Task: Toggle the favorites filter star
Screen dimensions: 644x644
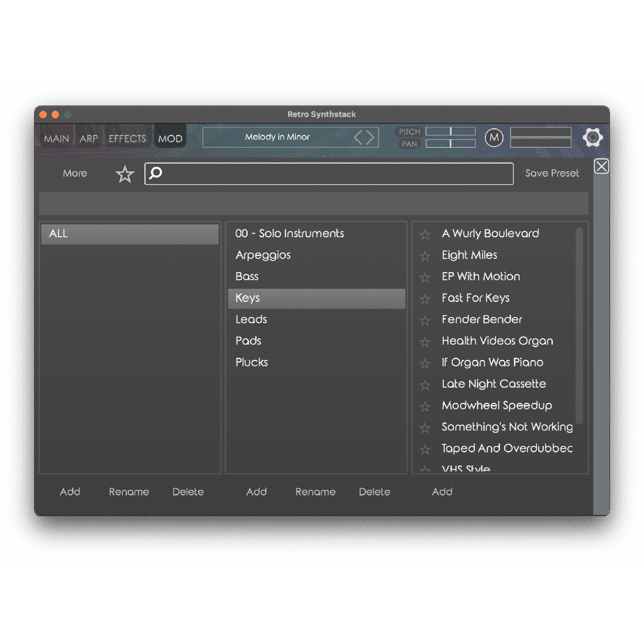Action: pos(125,174)
